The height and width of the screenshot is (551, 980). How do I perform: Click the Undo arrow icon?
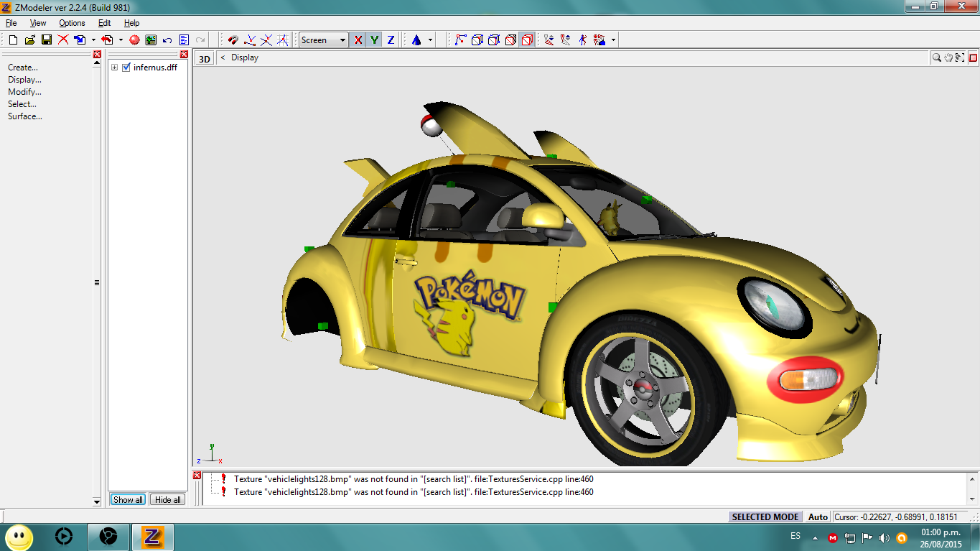point(166,40)
